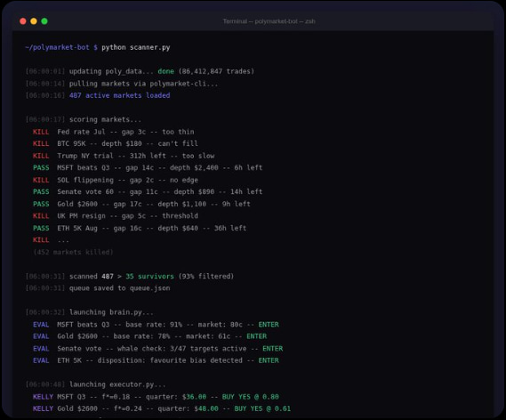Click the 'Fed rate Jul' KILL row
Viewport: 506px width, 420px height.
click(x=113, y=132)
